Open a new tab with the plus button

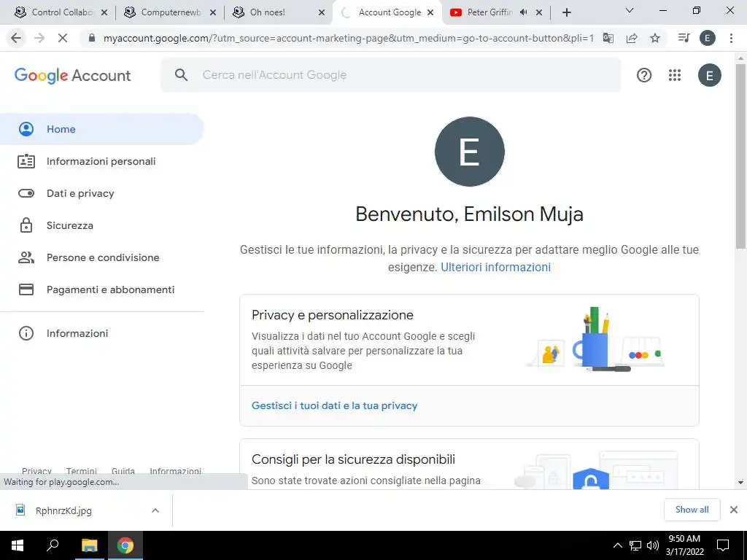coord(566,12)
